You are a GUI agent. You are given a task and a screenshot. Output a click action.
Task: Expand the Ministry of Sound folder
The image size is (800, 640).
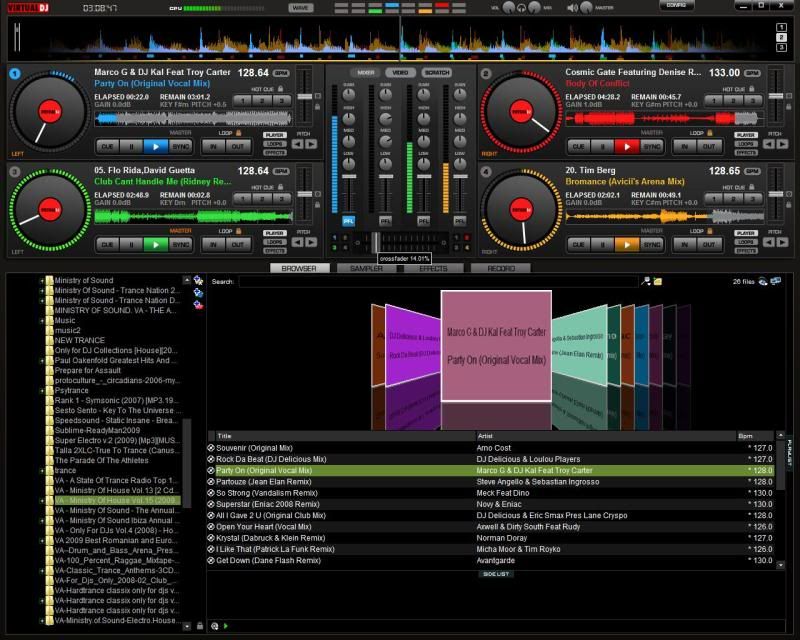click(x=42, y=281)
